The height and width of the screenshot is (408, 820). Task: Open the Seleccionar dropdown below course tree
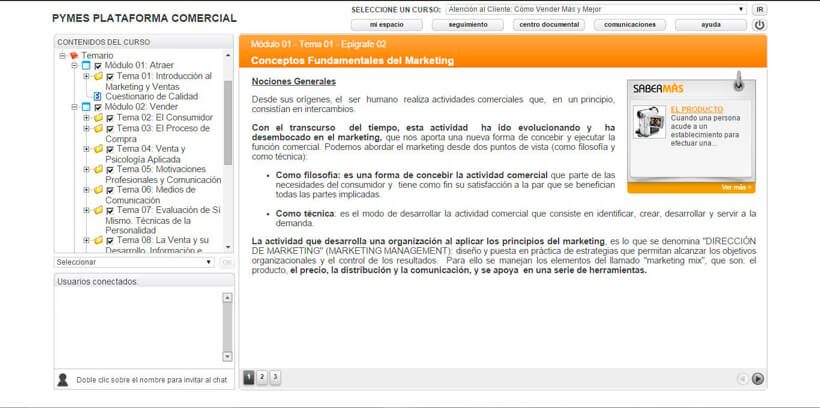point(134,262)
